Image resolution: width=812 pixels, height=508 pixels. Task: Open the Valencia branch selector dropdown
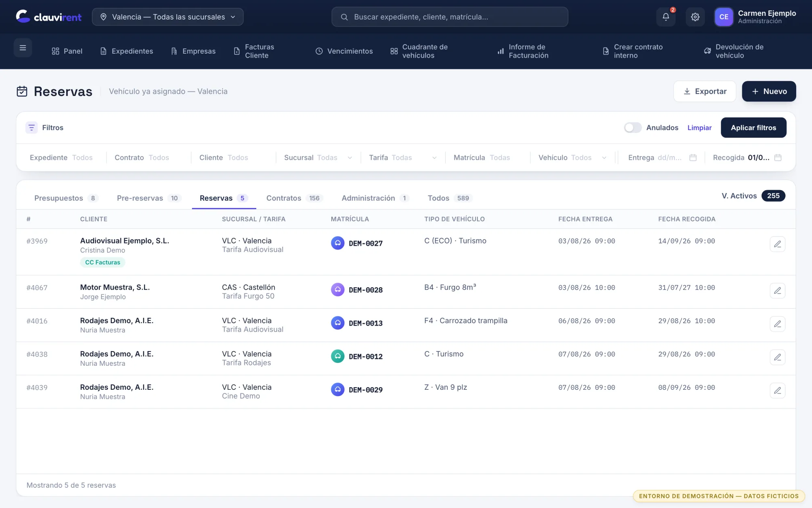tap(168, 17)
